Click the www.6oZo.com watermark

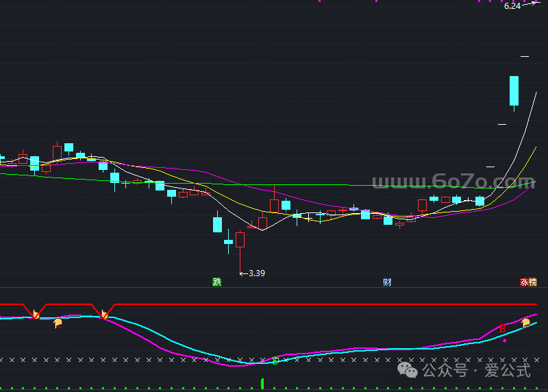pyautogui.click(x=453, y=182)
